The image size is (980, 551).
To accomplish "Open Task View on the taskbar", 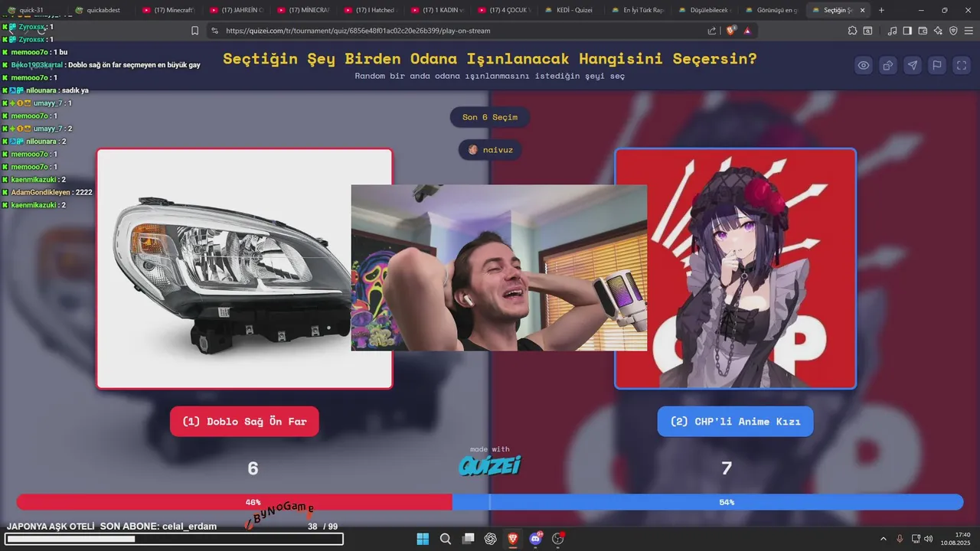I will pyautogui.click(x=468, y=539).
